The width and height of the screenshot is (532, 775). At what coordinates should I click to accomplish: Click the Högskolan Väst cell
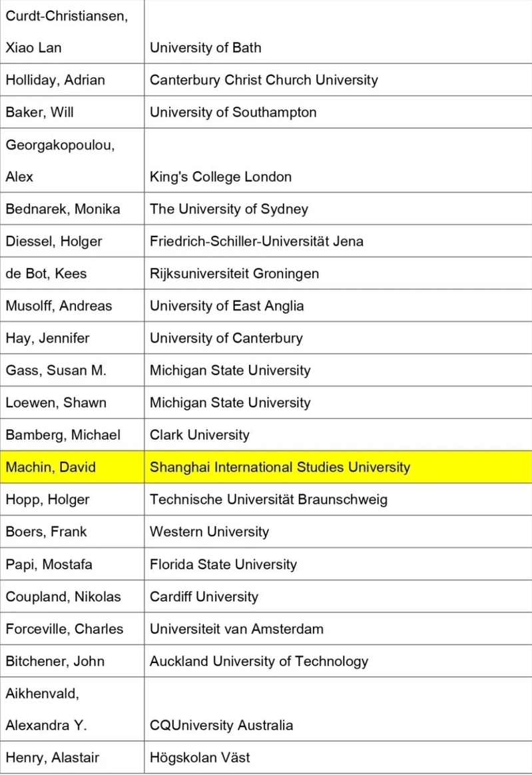tap(200, 758)
